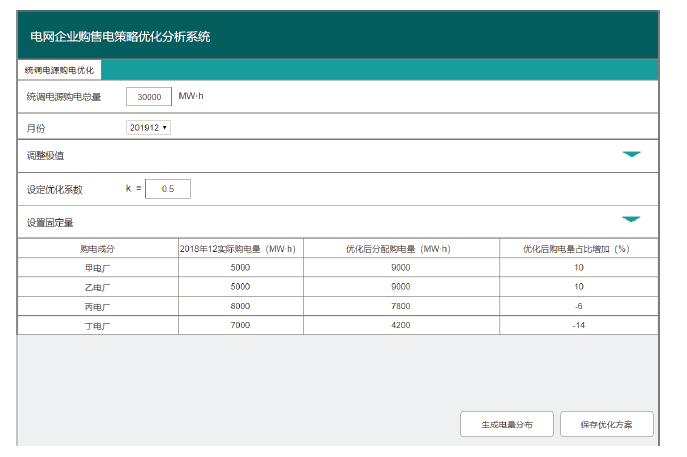
Task: Click the MW·h unit label
Action: coord(191,96)
